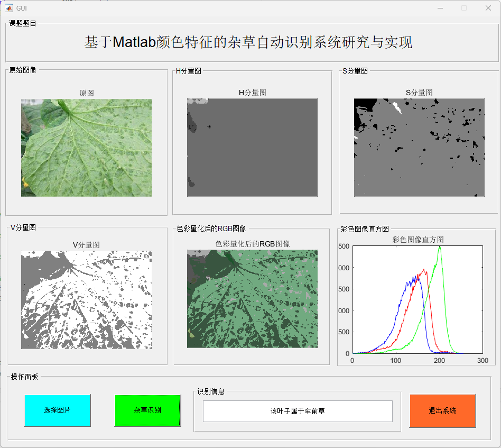The width and height of the screenshot is (501, 448).
Task: Open the white-and-gray V component image
Action: point(86,299)
